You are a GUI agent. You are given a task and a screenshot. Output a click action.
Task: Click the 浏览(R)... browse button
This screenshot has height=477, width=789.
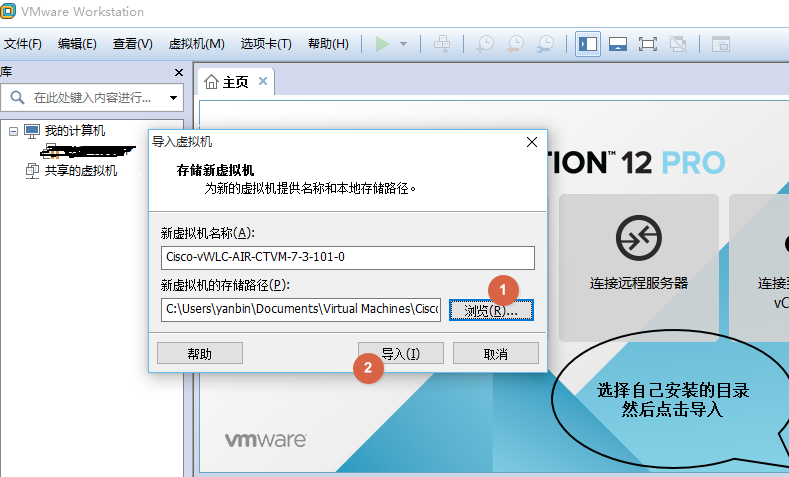491,310
